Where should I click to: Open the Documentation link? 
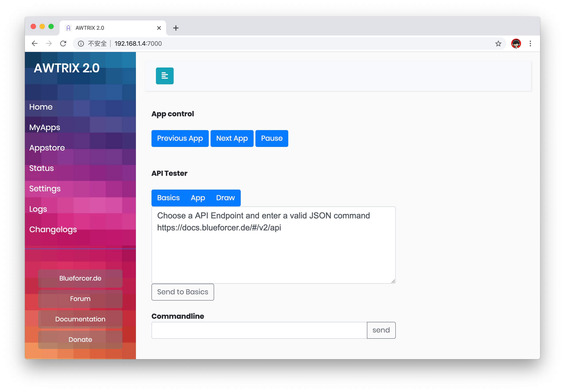[x=80, y=319]
